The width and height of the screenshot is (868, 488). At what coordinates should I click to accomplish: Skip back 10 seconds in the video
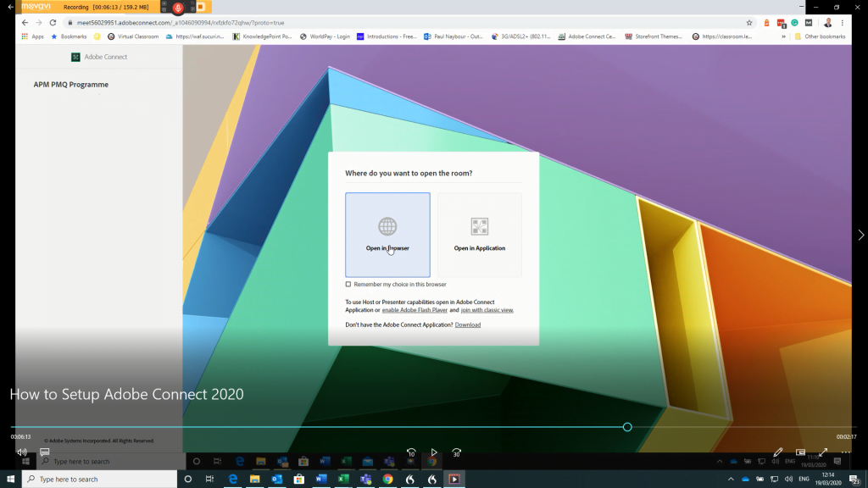click(411, 452)
